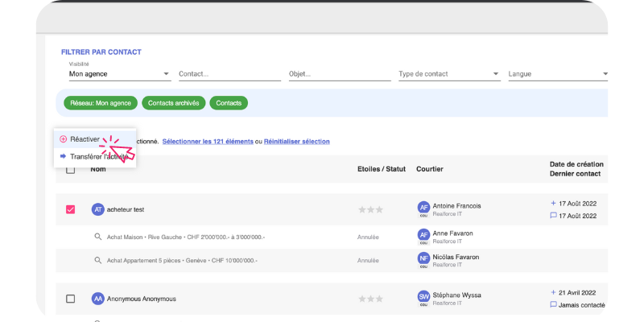644x322 pixels.
Task: Click plus icon beside 21 Avril 2022
Action: pyautogui.click(x=553, y=292)
